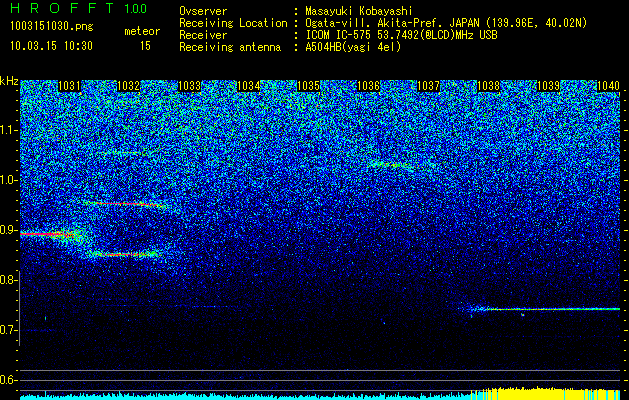Click the 0.9 kHz axis label
The image size is (629, 400).
click(9, 231)
